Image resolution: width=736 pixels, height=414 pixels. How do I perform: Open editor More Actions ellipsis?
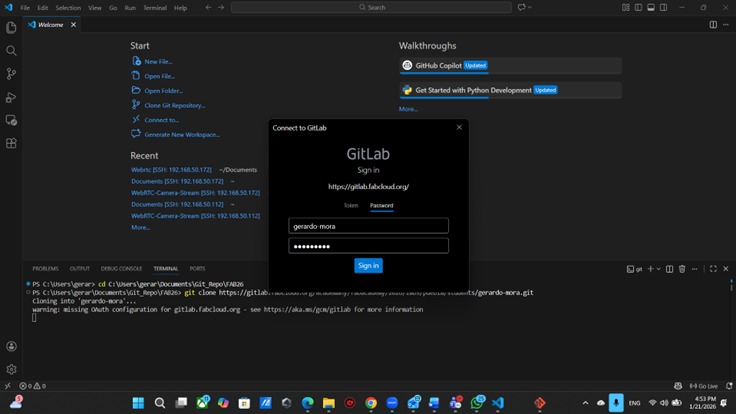pyautogui.click(x=726, y=25)
